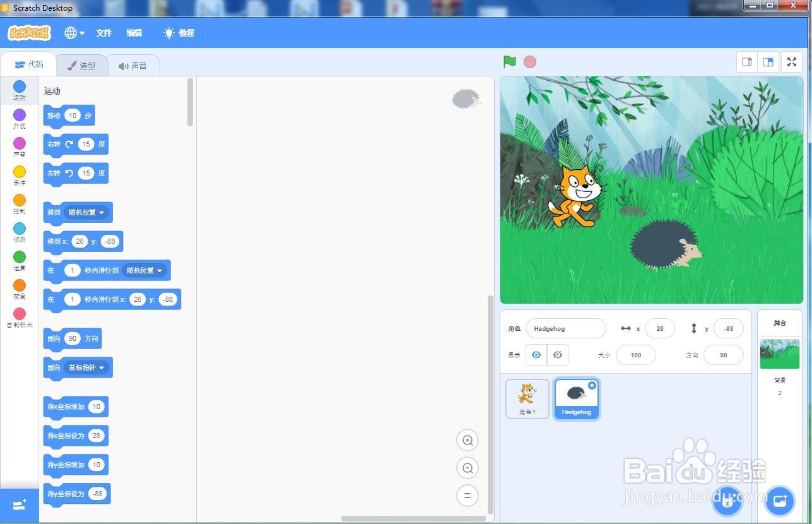This screenshot has height=524, width=812.
Task: Click the 移动 10 步 block
Action: (x=69, y=116)
